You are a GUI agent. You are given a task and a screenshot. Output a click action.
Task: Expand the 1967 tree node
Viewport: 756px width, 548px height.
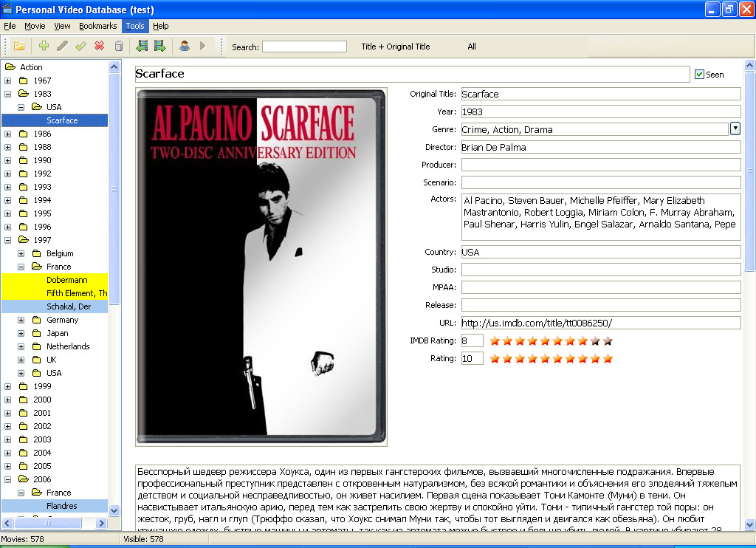click(7, 81)
